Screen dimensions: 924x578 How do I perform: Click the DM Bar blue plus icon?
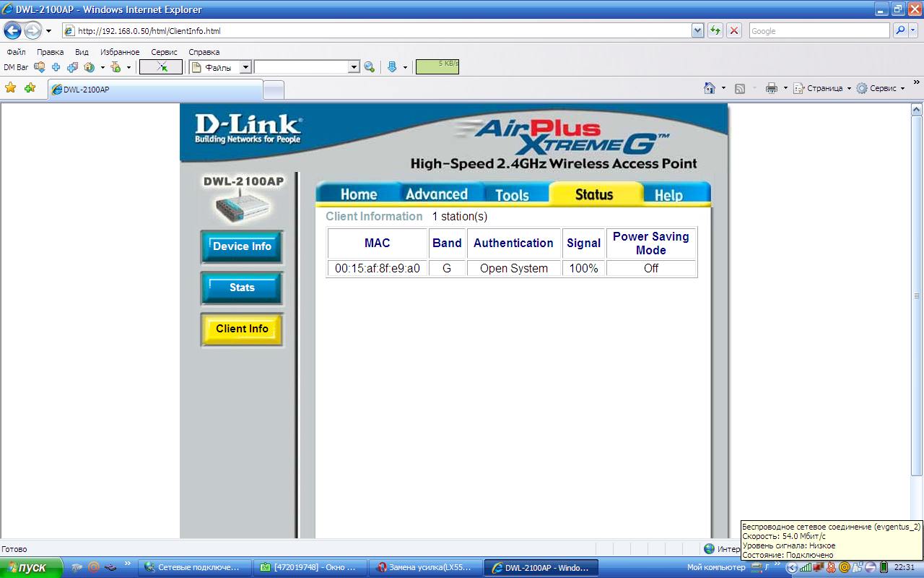(56, 67)
